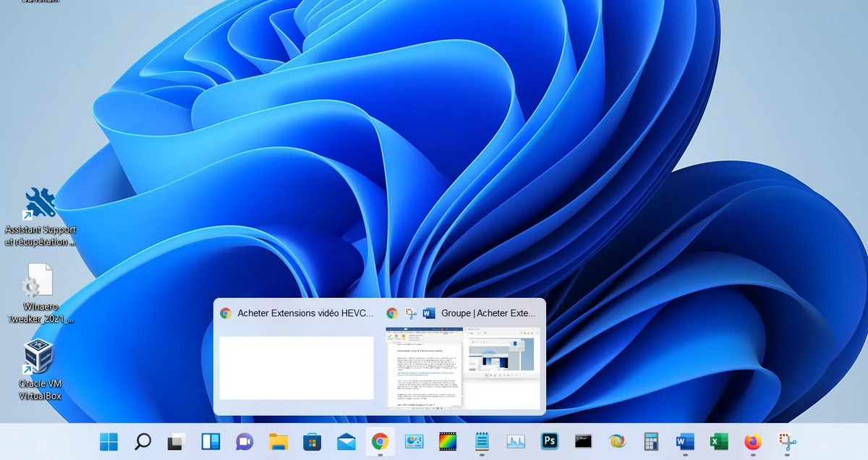Open the Mail app icon
The height and width of the screenshot is (460, 868).
click(346, 441)
